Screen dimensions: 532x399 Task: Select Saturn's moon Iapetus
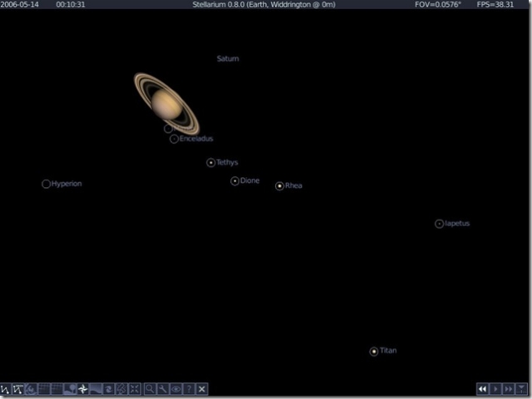click(x=439, y=224)
